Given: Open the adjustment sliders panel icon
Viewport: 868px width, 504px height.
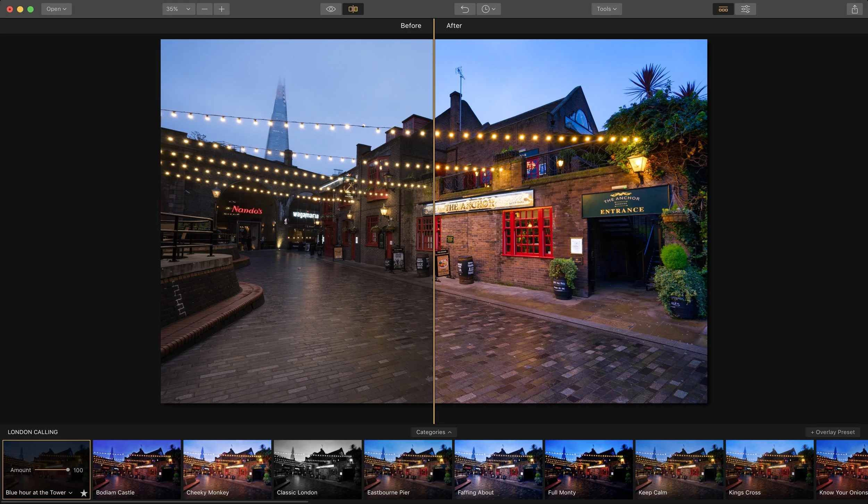Looking at the screenshot, I should [x=745, y=9].
